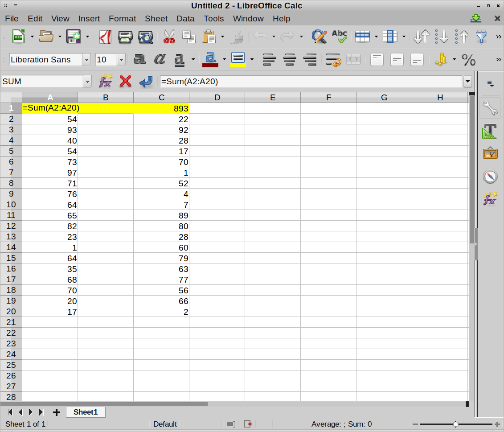Toggle Bold text formatting
The width and height of the screenshot is (504, 432).
(139, 59)
